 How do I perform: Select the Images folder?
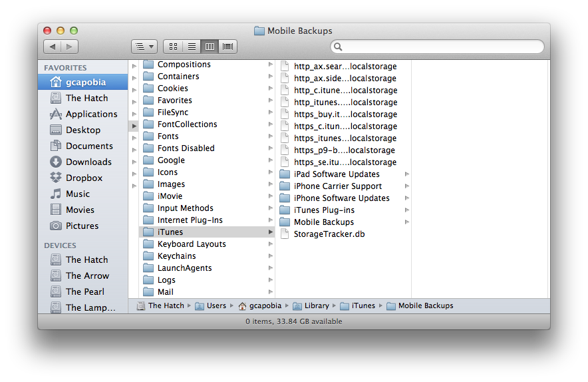tap(207, 184)
